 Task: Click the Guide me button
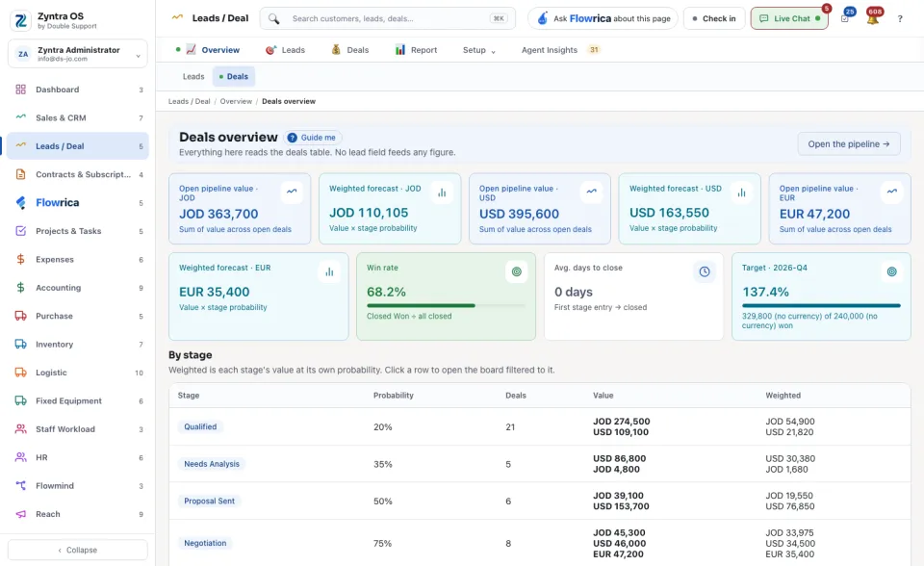point(312,138)
